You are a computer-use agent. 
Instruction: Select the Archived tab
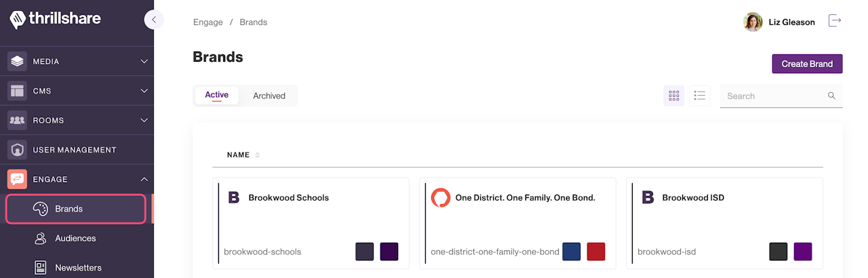click(x=269, y=96)
